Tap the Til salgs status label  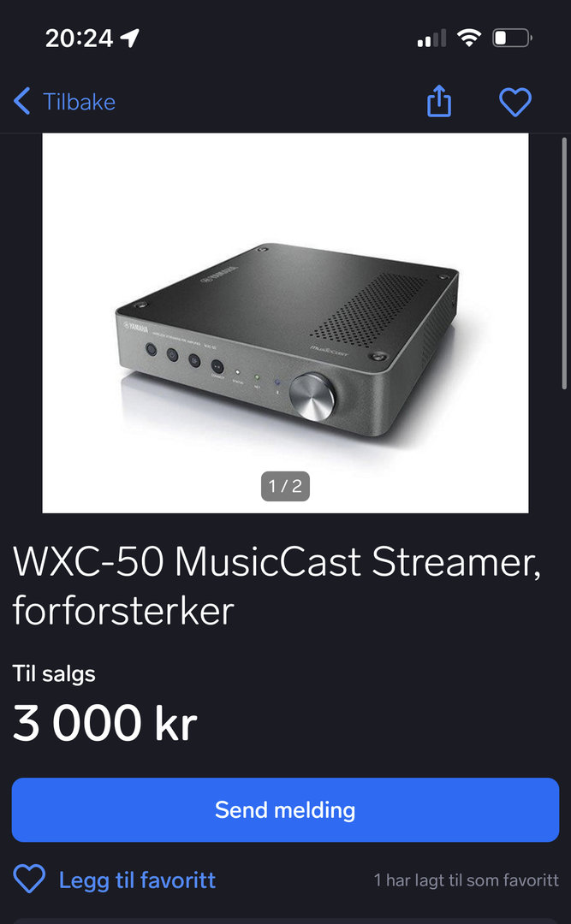tap(54, 673)
